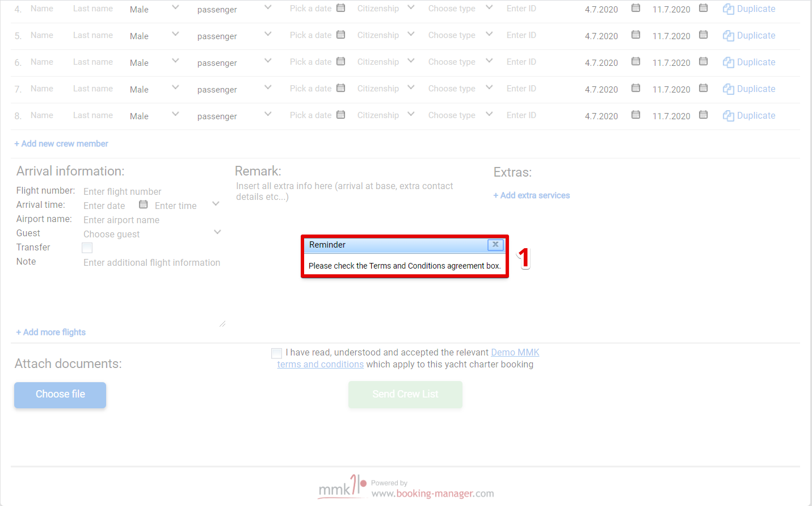Click Add more flights link
Image resolution: width=812 pixels, height=506 pixels.
pos(51,332)
